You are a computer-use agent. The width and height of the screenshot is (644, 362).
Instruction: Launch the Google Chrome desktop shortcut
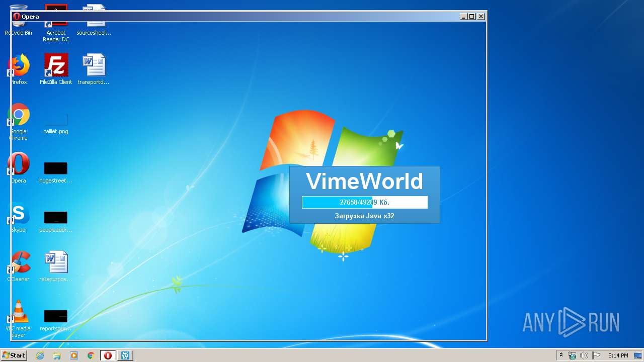[x=19, y=122]
